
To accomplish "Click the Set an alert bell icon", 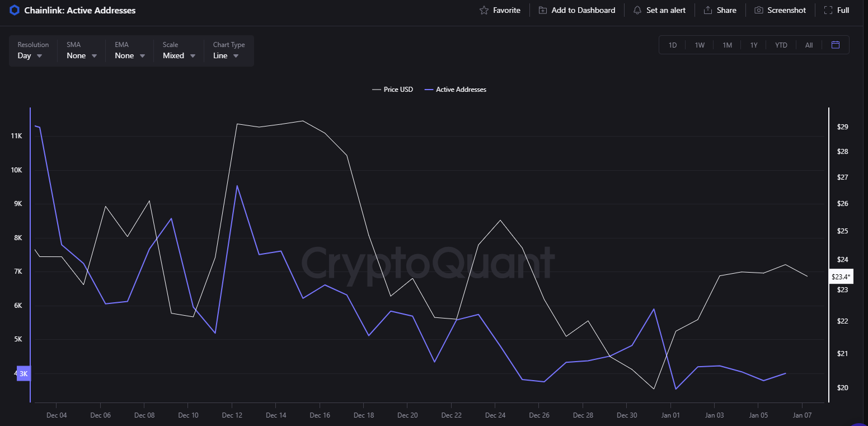I will tap(637, 10).
